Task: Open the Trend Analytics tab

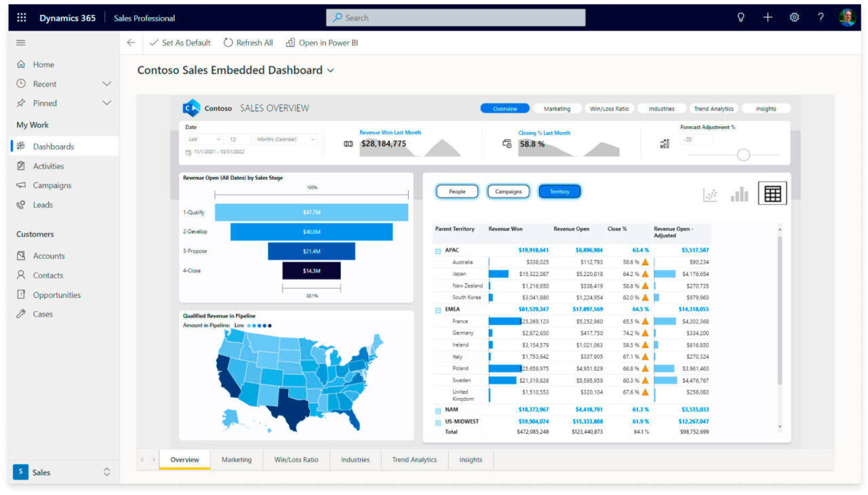Action: 414,460
